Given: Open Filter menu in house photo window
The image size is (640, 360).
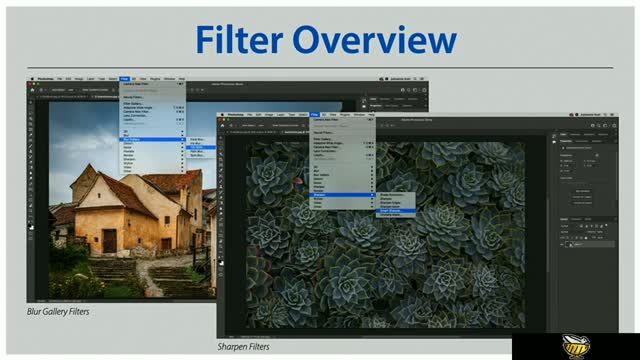Looking at the screenshot, I should [x=124, y=79].
